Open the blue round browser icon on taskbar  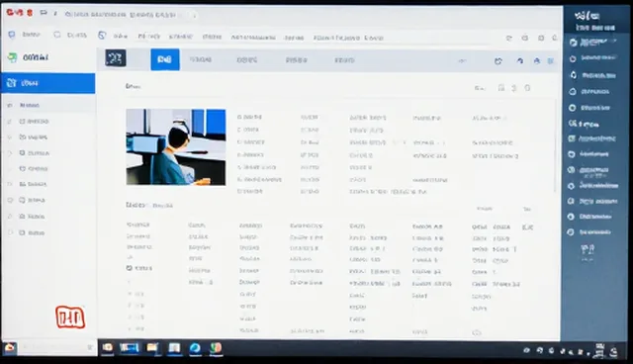pyautogui.click(x=195, y=348)
